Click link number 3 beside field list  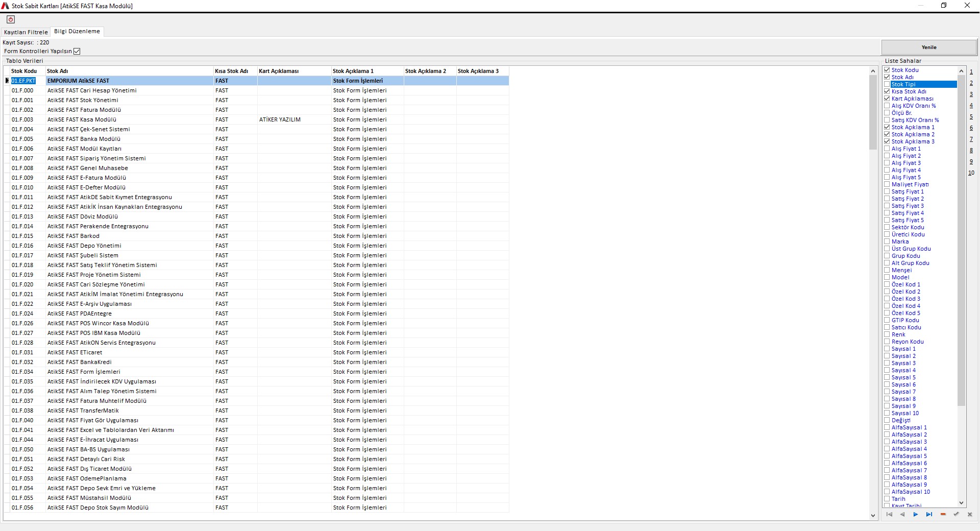[971, 94]
